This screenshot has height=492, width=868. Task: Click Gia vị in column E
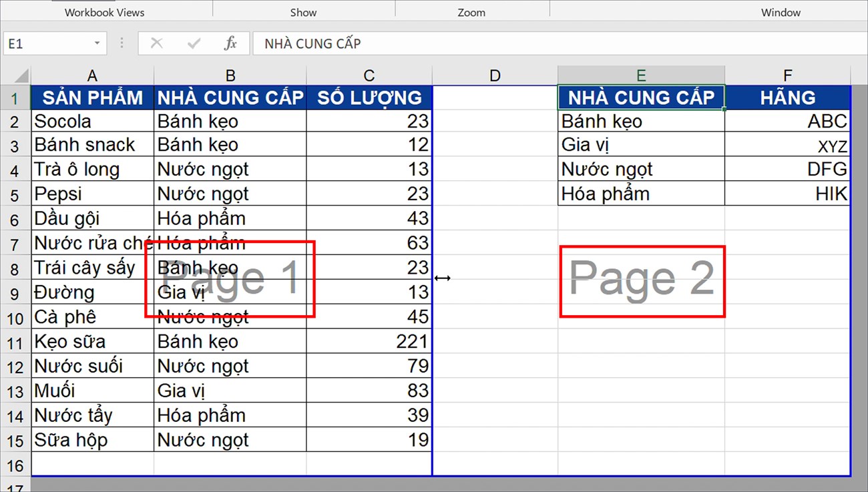click(x=641, y=145)
